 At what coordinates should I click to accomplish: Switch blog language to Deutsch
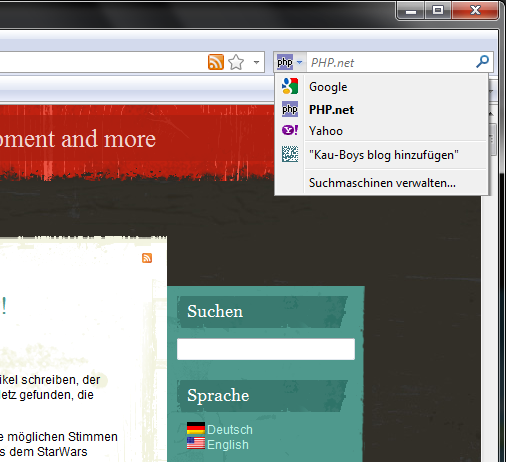230,430
